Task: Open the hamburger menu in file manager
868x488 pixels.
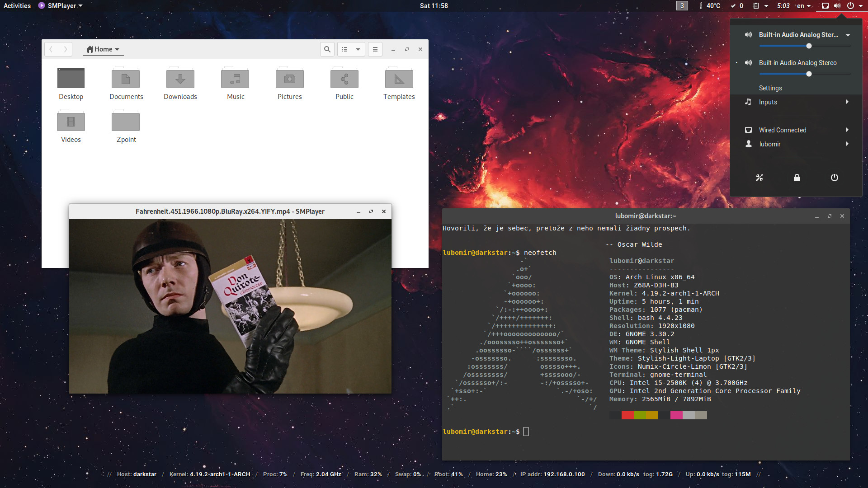Action: (x=375, y=49)
